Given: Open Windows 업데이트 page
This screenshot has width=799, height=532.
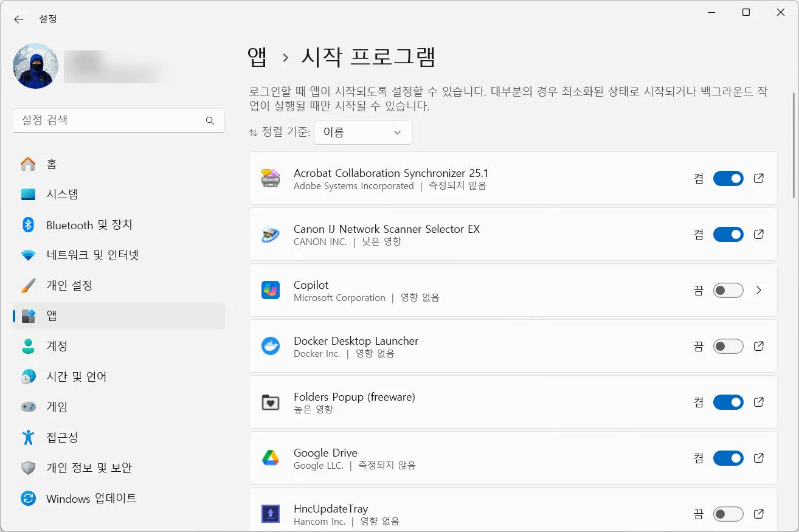Looking at the screenshot, I should 119,499.
